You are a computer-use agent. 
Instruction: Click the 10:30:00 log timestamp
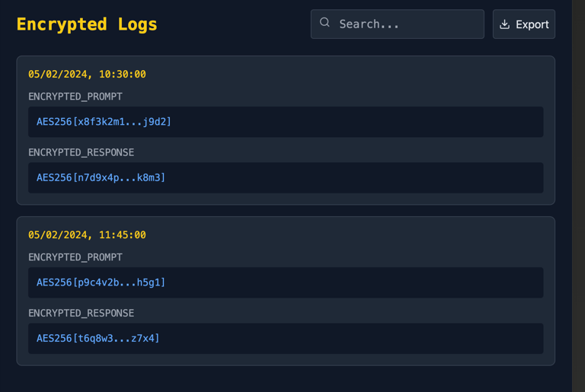87,75
